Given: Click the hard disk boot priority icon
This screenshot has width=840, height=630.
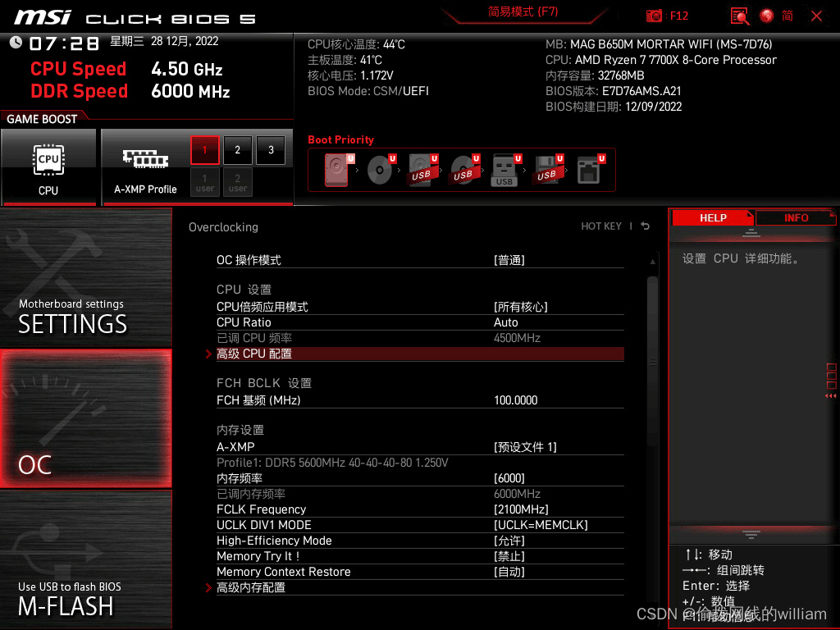Looking at the screenshot, I should [x=338, y=169].
